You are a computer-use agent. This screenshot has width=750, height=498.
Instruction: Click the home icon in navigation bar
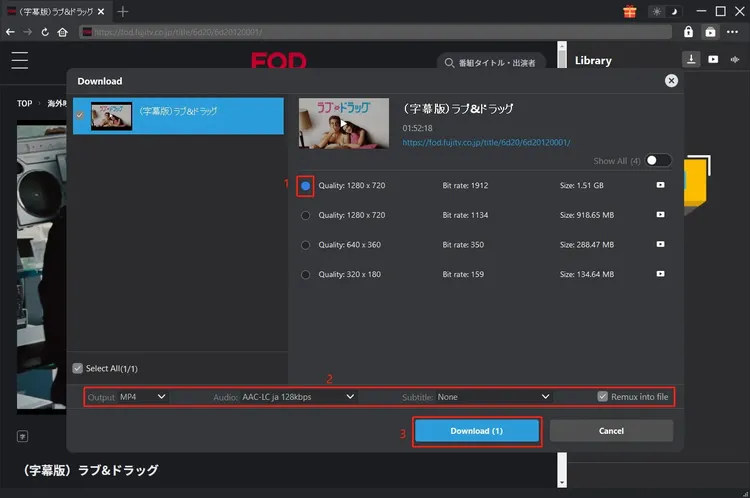(x=63, y=32)
